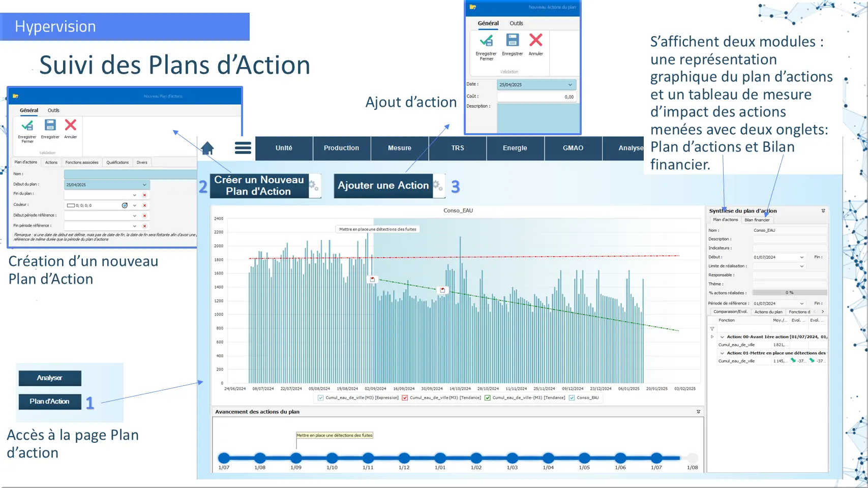Open the hamburger menu icon
The image size is (868, 488).
point(243,148)
